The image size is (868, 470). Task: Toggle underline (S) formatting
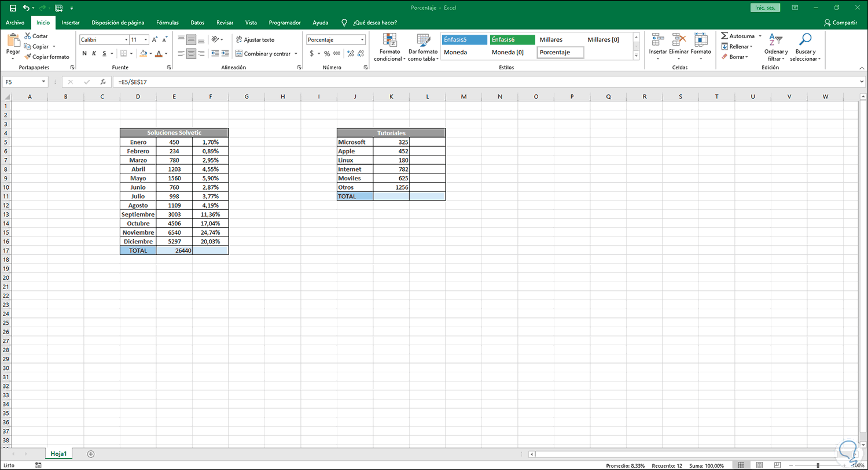(104, 54)
